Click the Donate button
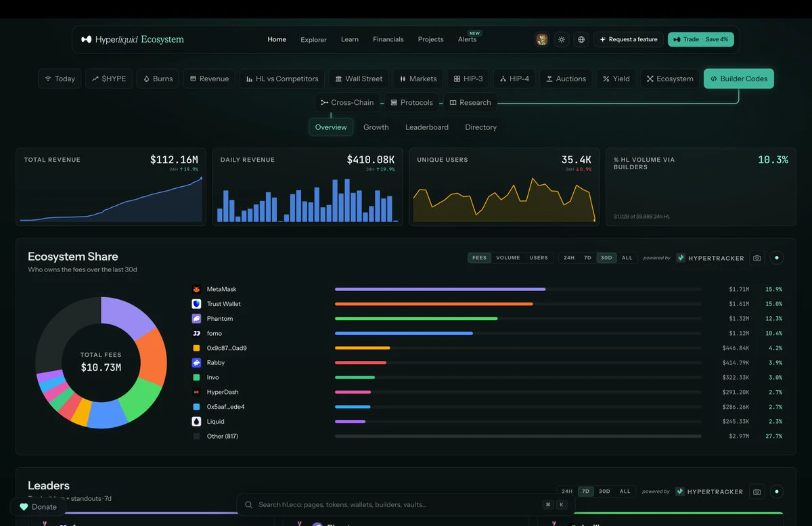This screenshot has height=526, width=812. coord(39,506)
